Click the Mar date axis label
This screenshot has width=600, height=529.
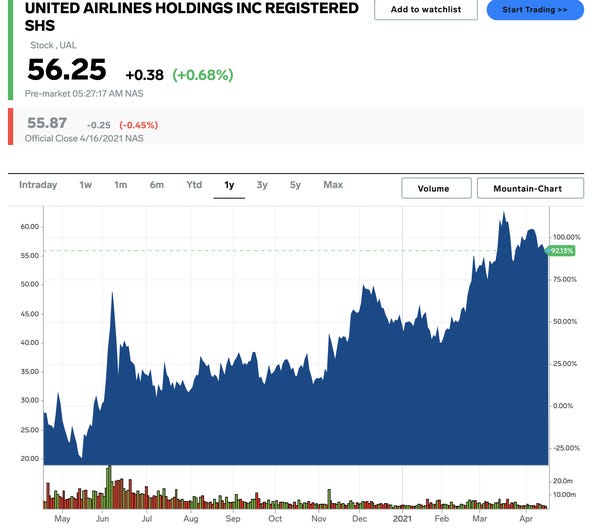click(x=479, y=519)
